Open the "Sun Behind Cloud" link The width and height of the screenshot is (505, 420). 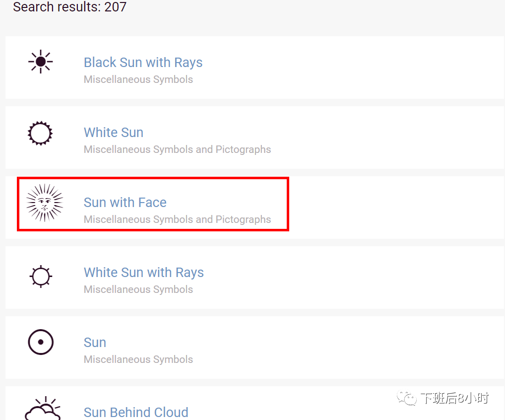(x=136, y=412)
